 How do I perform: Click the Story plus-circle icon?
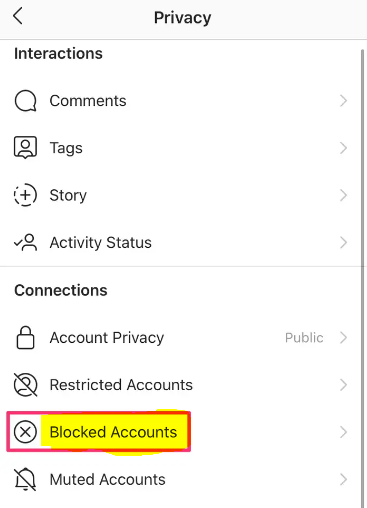tap(25, 195)
